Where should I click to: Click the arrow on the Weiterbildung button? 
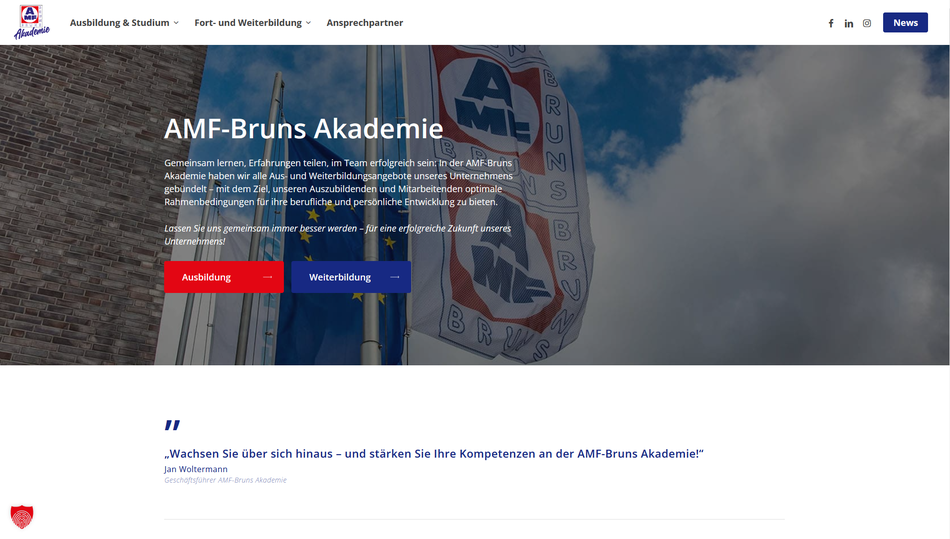click(394, 277)
